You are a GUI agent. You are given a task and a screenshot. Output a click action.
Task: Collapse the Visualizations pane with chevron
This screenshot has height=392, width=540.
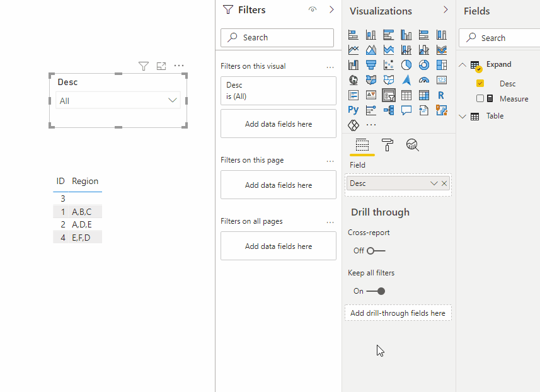click(445, 9)
